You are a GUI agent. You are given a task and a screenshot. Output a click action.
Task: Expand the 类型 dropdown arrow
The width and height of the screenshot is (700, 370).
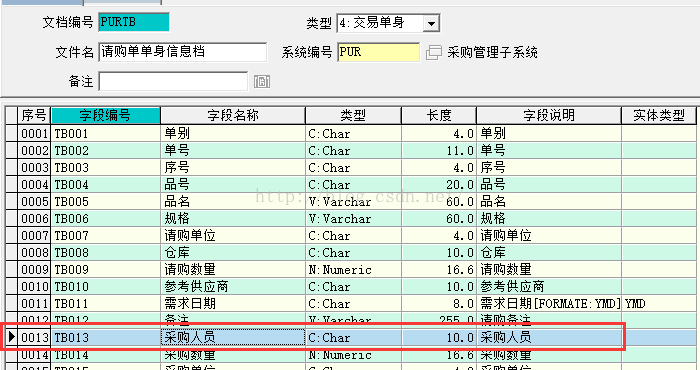click(x=431, y=23)
